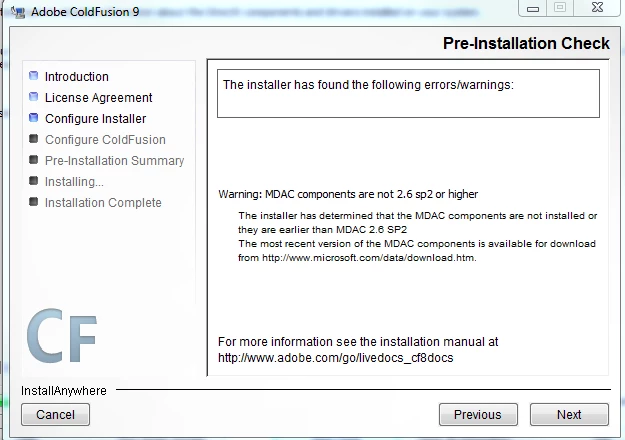Select the Configure Installer step label
This screenshot has height=440, width=625.
(x=95, y=119)
